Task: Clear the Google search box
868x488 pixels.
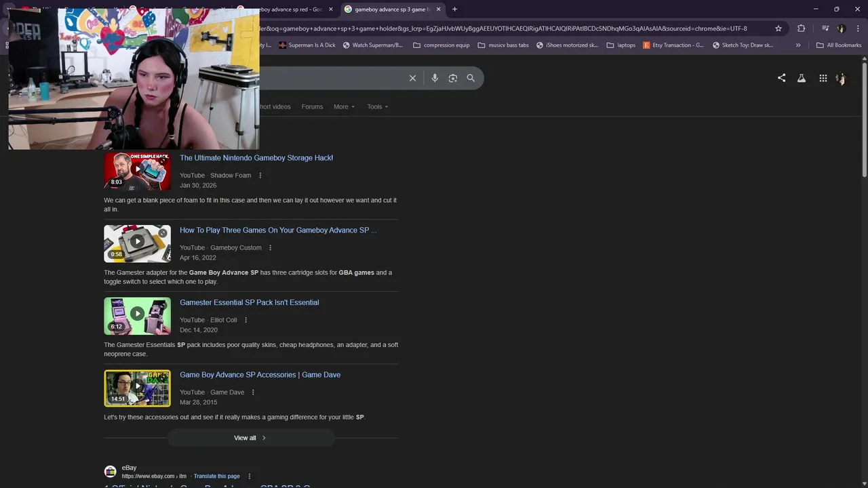Action: pos(412,78)
